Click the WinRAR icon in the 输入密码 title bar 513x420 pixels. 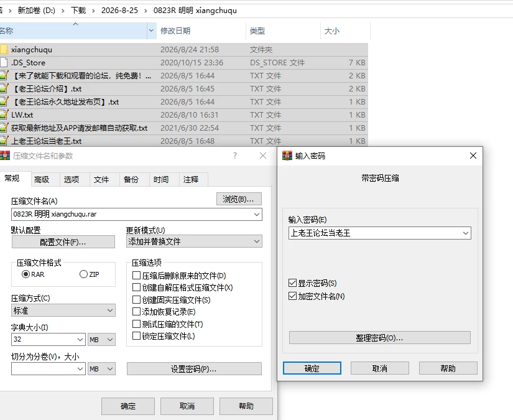(x=287, y=156)
